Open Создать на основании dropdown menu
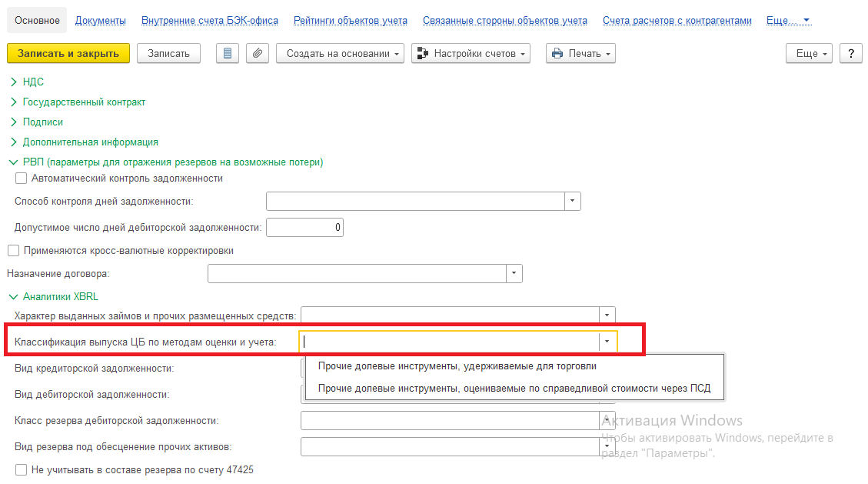 [340, 54]
